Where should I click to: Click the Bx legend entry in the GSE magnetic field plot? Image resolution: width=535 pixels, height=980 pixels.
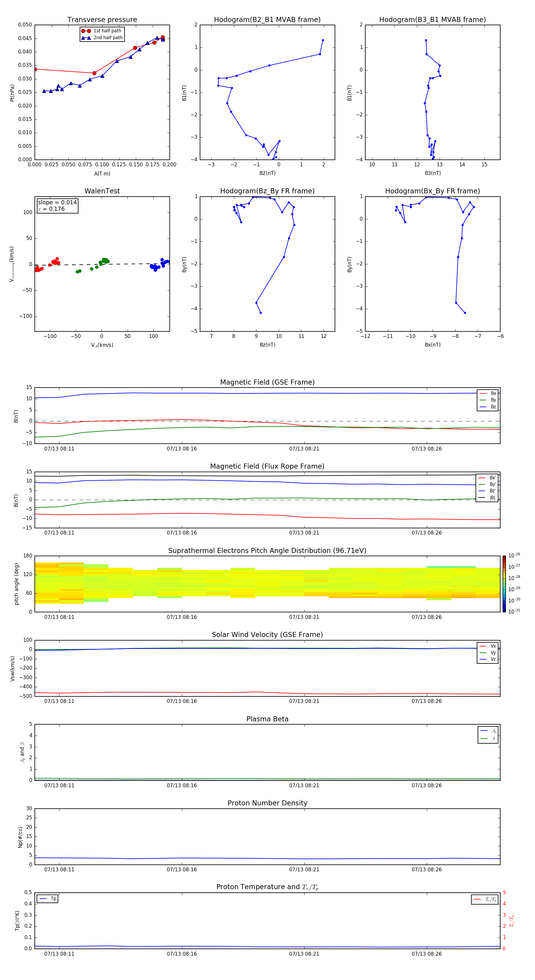[x=488, y=393]
